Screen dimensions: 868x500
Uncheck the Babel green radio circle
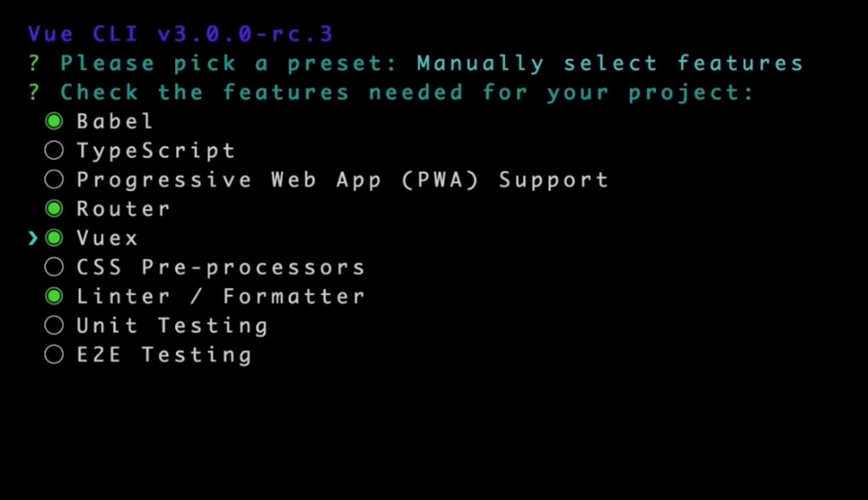click(x=54, y=121)
